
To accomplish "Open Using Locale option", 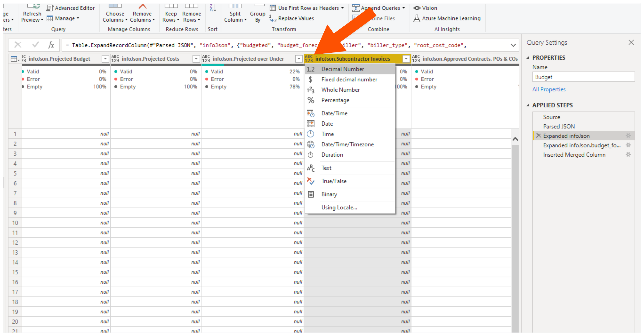I will click(350, 208).
